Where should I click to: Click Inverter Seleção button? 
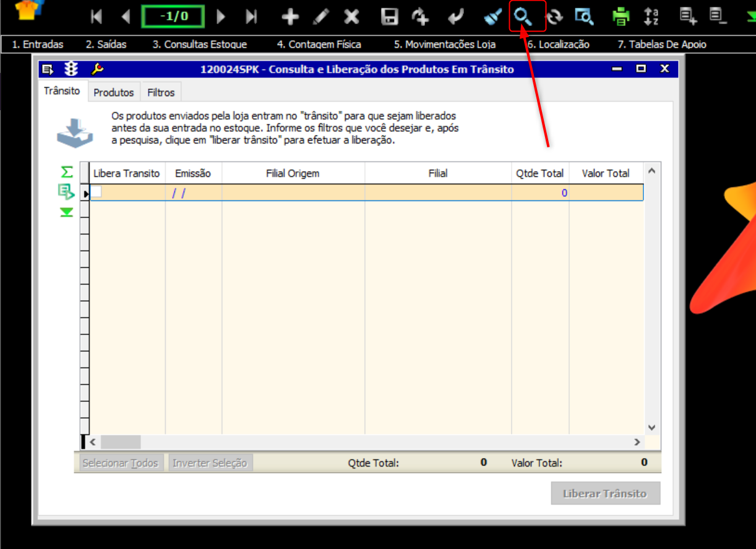(210, 463)
